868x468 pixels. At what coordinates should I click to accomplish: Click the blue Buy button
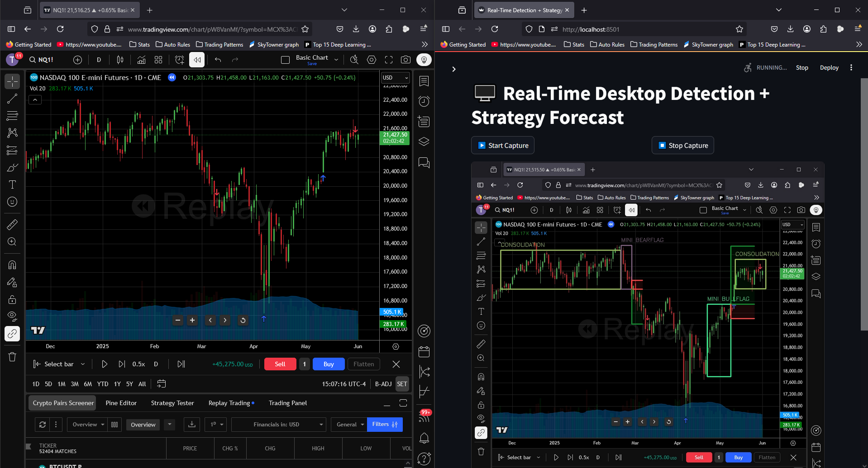tap(329, 364)
